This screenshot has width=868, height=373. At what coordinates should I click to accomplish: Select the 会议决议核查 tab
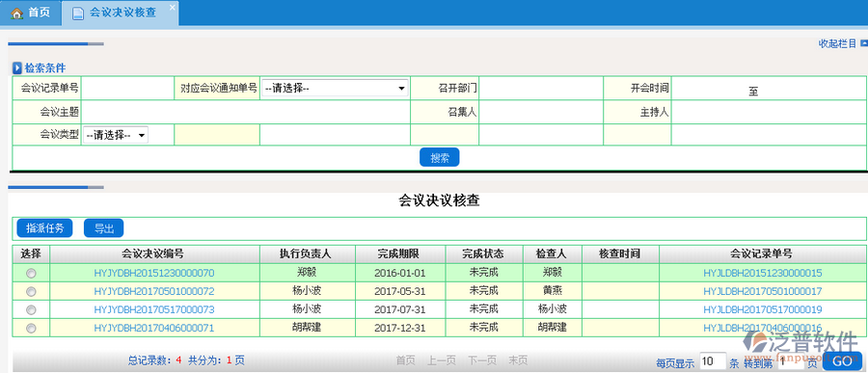(121, 13)
